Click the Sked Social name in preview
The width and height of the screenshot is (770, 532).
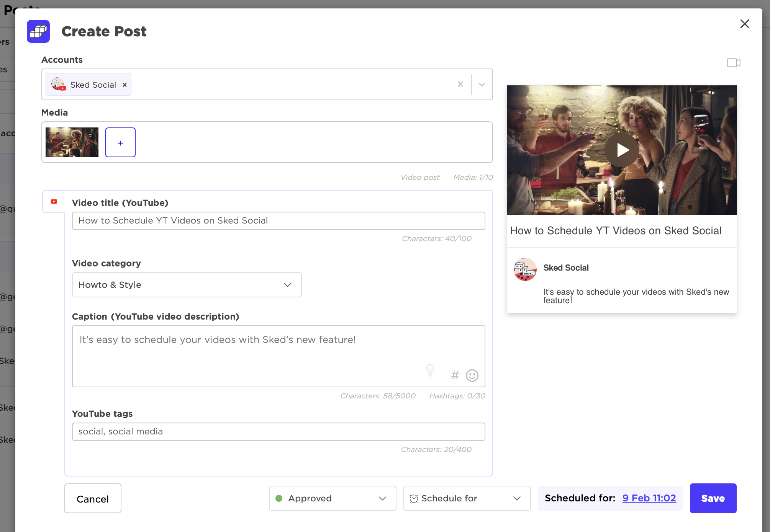click(566, 268)
